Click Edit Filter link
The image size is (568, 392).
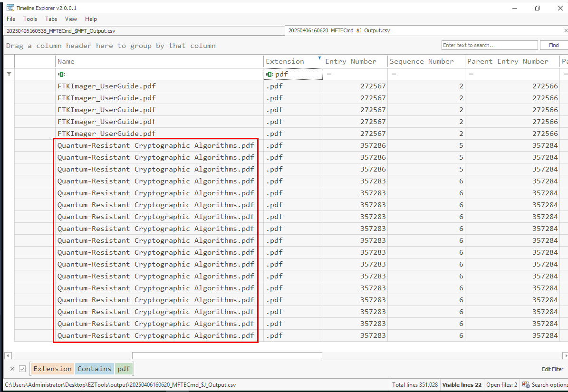click(552, 369)
